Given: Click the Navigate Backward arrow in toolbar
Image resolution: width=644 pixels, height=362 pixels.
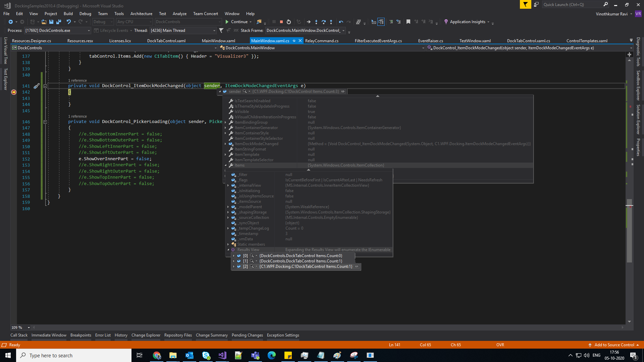Looking at the screenshot, I should click(x=11, y=22).
